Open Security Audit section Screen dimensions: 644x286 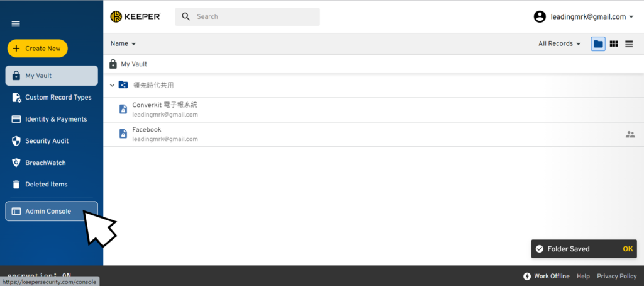pyautogui.click(x=52, y=141)
